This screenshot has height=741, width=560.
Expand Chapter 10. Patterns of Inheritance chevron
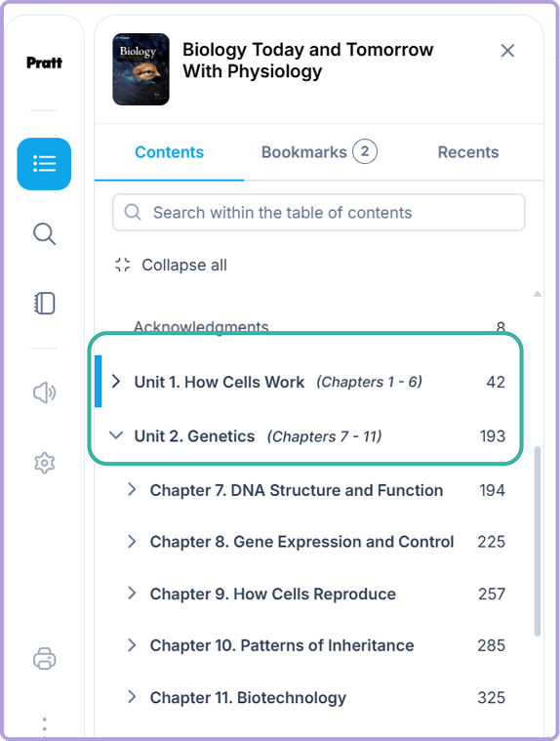(x=132, y=645)
